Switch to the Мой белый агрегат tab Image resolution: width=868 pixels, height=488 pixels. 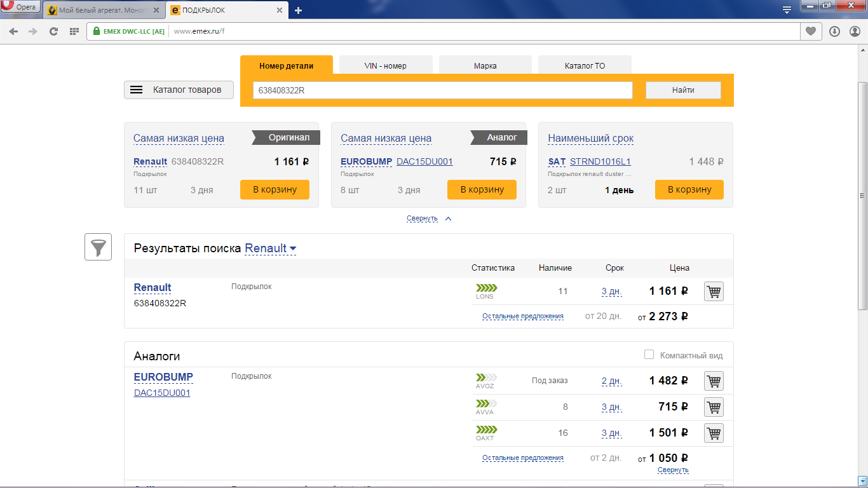click(x=104, y=10)
